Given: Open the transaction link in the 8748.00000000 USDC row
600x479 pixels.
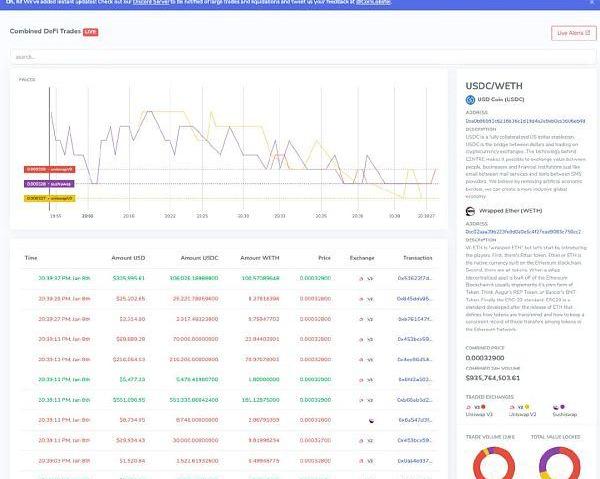Looking at the screenshot, I should [x=415, y=420].
